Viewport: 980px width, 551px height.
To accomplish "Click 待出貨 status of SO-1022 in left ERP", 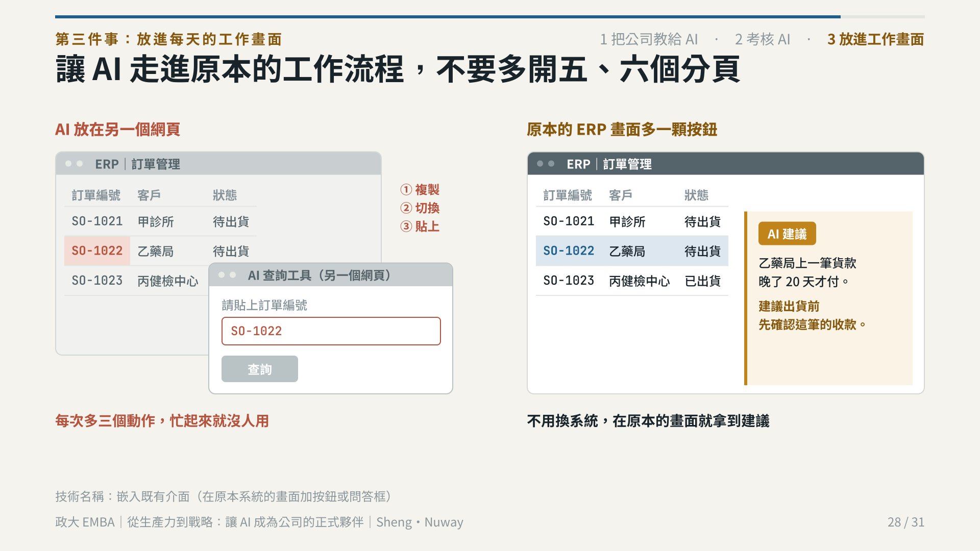I will [231, 251].
